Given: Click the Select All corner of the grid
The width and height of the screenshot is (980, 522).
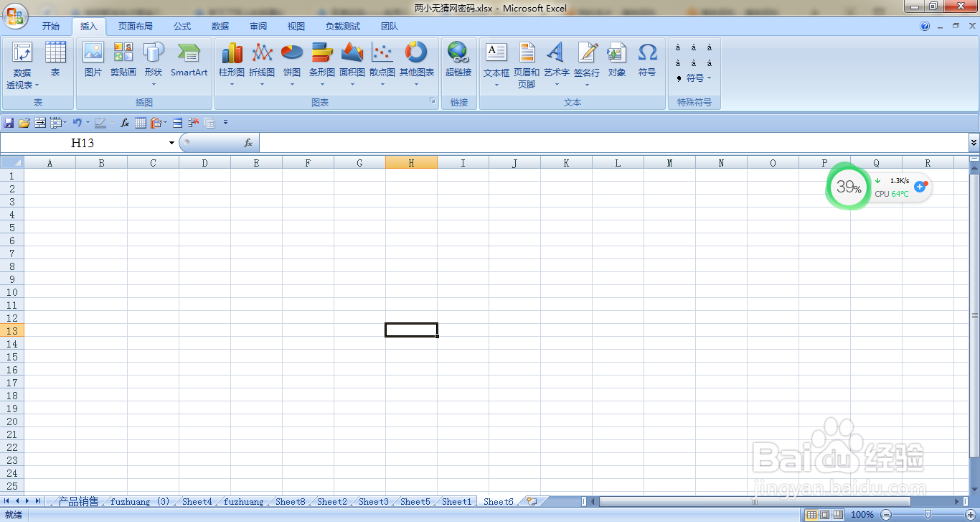Looking at the screenshot, I should pyautogui.click(x=12, y=163).
